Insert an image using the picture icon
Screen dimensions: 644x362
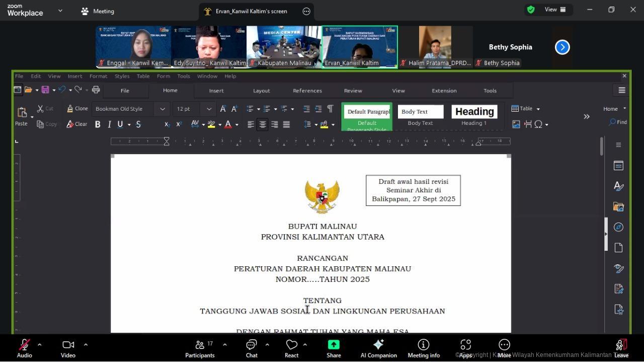pos(516,124)
